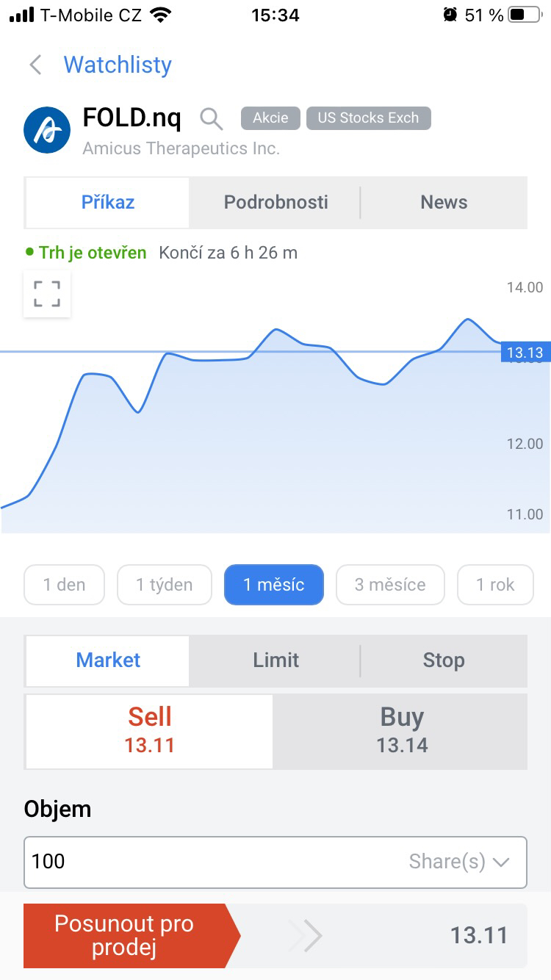Switch to the Limit order tab
Image resolution: width=551 pixels, height=980 pixels.
275,660
